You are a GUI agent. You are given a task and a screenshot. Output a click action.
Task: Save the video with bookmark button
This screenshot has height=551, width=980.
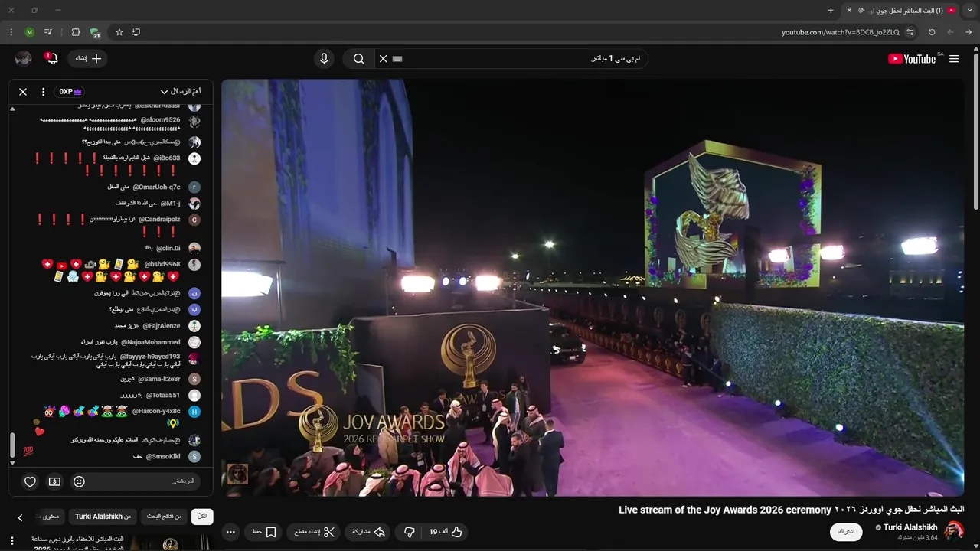264,532
